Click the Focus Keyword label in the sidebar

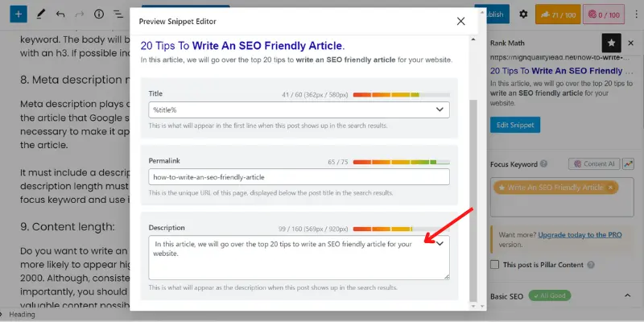[x=514, y=164]
